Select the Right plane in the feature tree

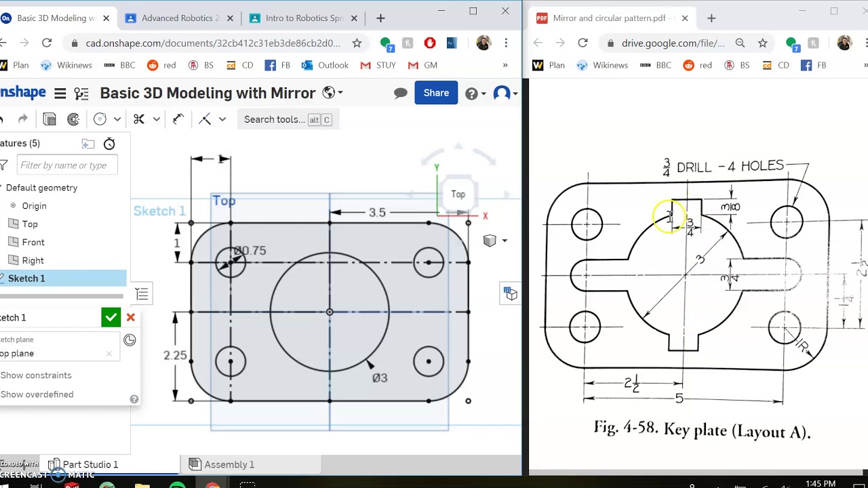point(33,260)
